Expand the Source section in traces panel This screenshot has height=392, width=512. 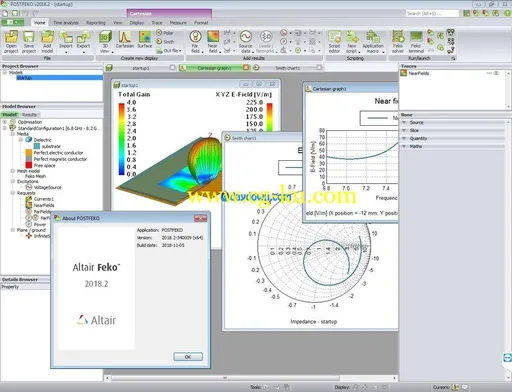click(404, 122)
